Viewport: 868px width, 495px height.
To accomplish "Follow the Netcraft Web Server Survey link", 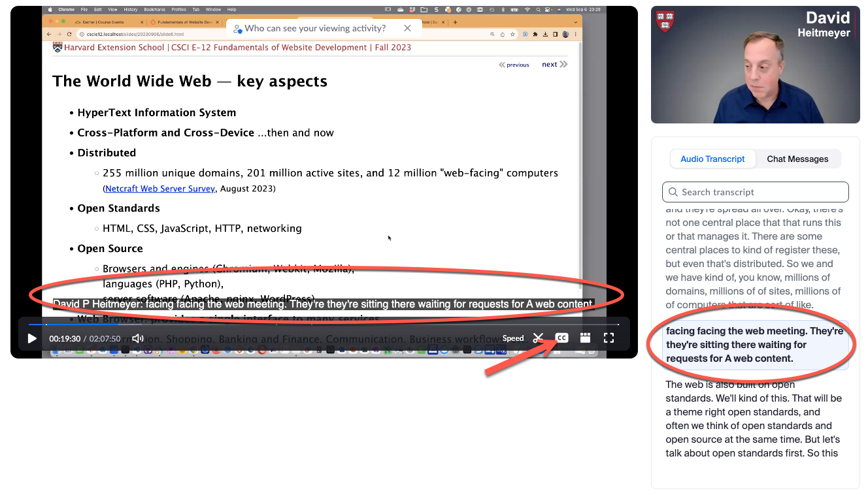I will click(x=159, y=188).
